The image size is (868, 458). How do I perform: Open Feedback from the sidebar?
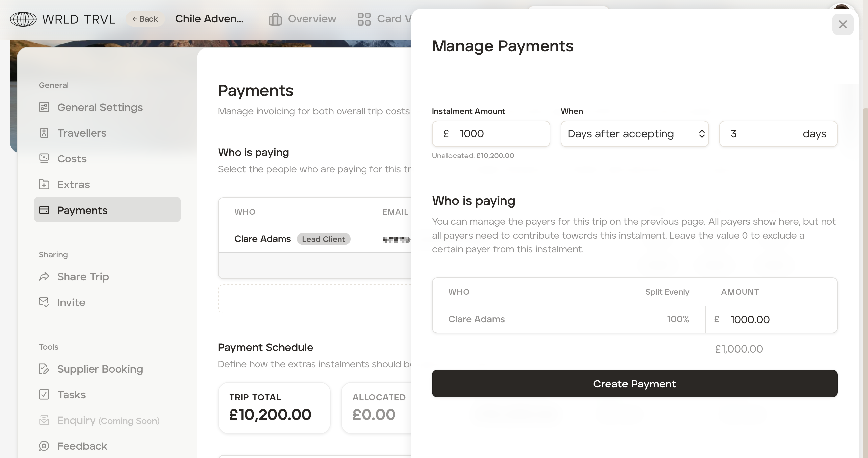click(x=82, y=446)
